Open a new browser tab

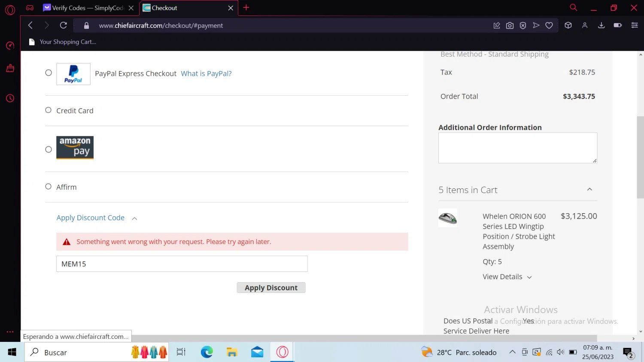tap(246, 7)
